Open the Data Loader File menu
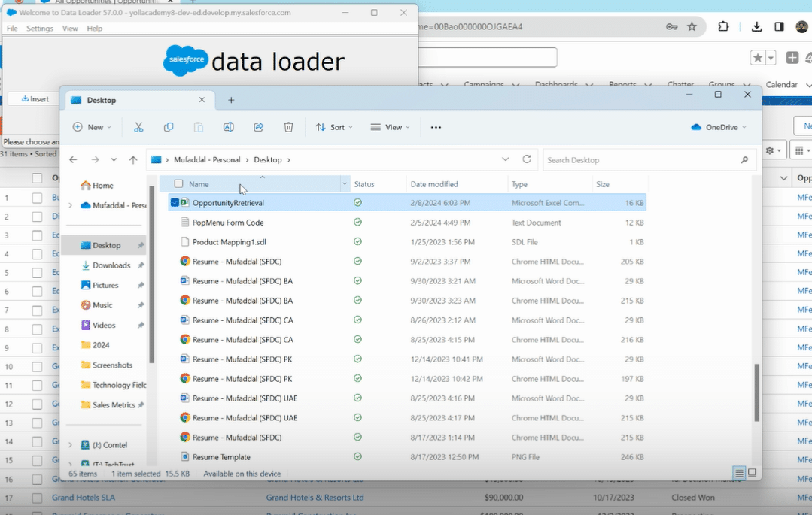The height and width of the screenshot is (515, 812). tap(12, 29)
